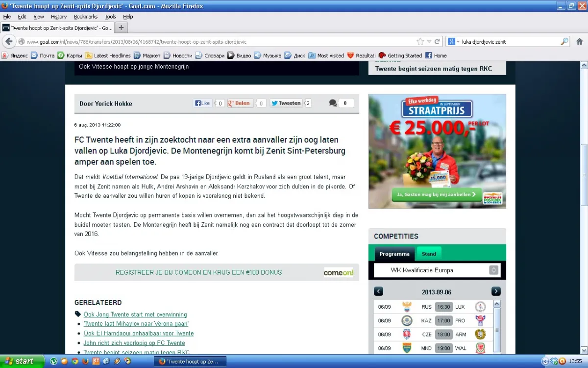
Task: Go back with the Firefox back arrow
Action: pyautogui.click(x=9, y=42)
